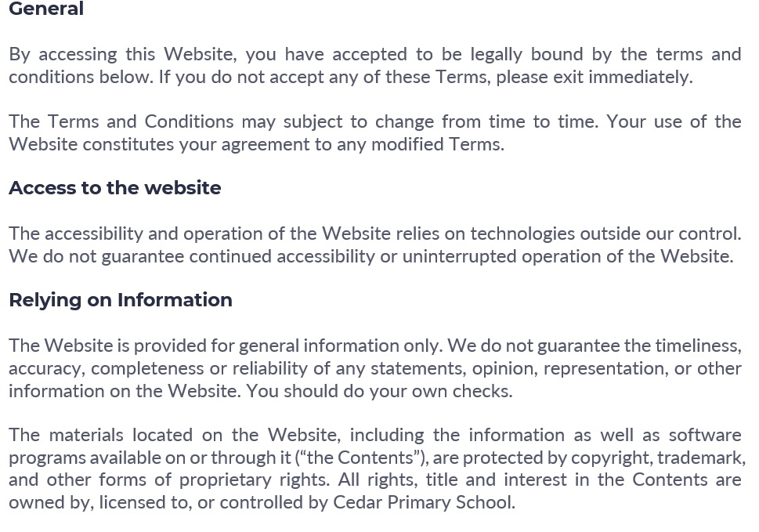Click the paragraph about Terms and Conditions changes
The width and height of the screenshot is (759, 532).
click(375, 132)
